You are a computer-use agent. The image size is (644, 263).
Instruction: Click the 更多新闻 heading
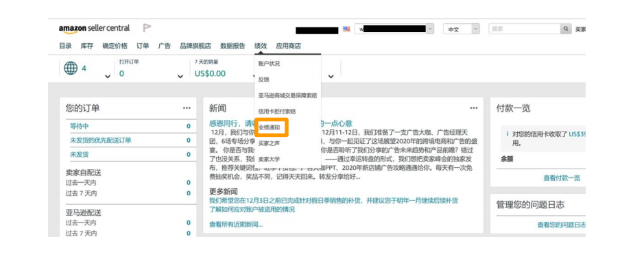point(224,192)
